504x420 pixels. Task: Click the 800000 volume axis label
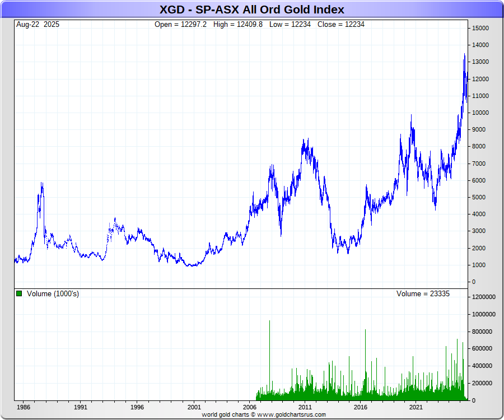coord(482,332)
